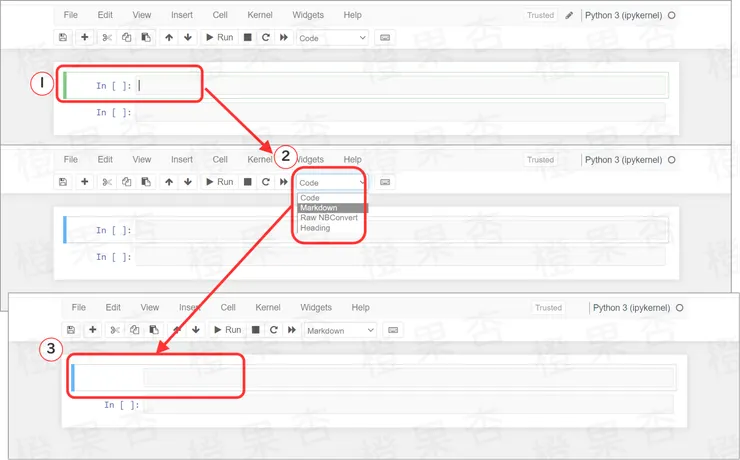
Task: Focus the first code cell input in top panel
Action: click(x=401, y=85)
